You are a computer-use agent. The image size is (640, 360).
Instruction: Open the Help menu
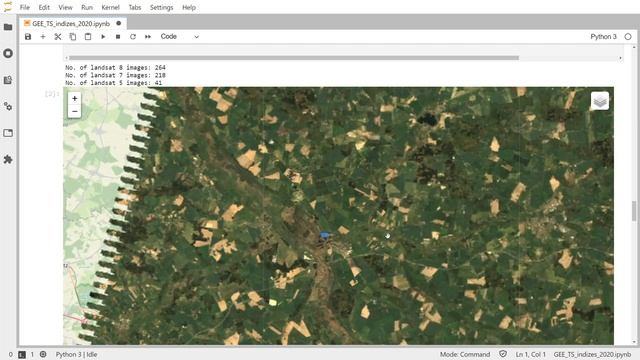pos(189,7)
